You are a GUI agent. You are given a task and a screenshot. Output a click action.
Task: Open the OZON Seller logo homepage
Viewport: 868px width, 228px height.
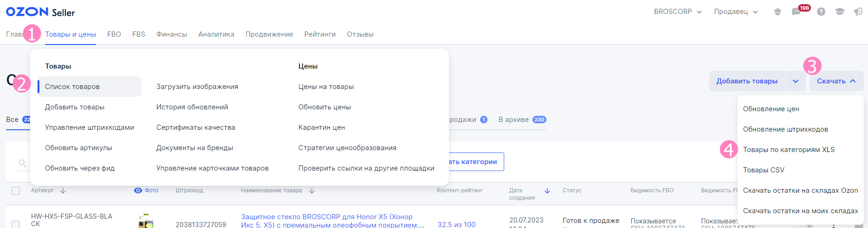tap(40, 12)
